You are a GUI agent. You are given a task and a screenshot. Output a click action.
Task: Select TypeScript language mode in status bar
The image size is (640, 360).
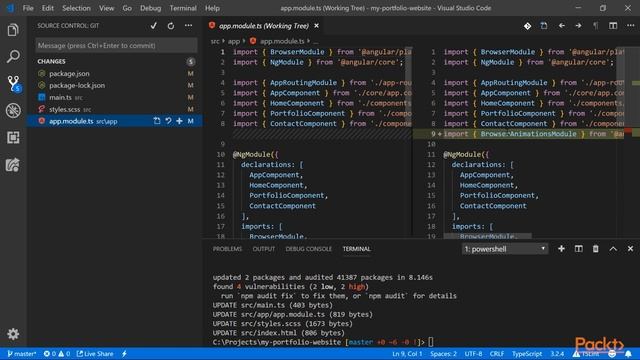pyautogui.click(x=527, y=354)
